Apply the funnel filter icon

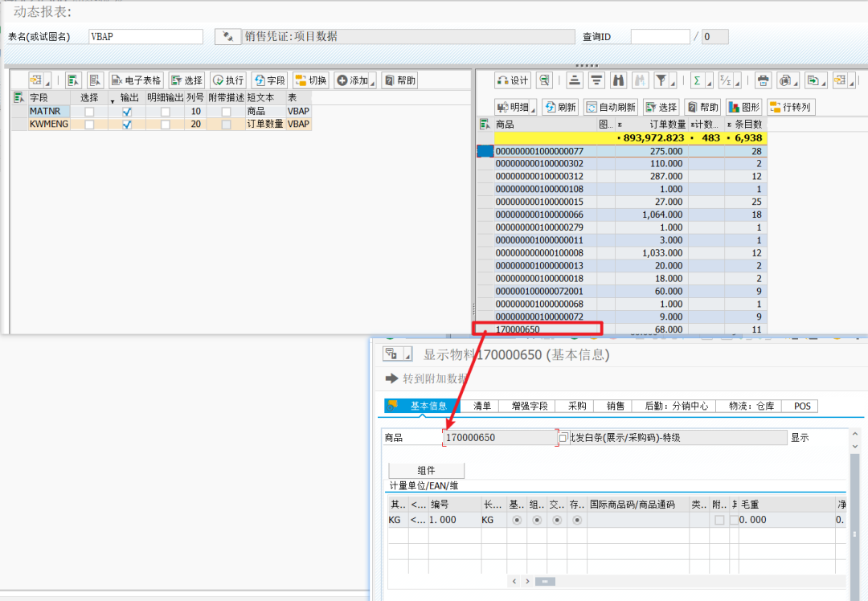click(661, 81)
